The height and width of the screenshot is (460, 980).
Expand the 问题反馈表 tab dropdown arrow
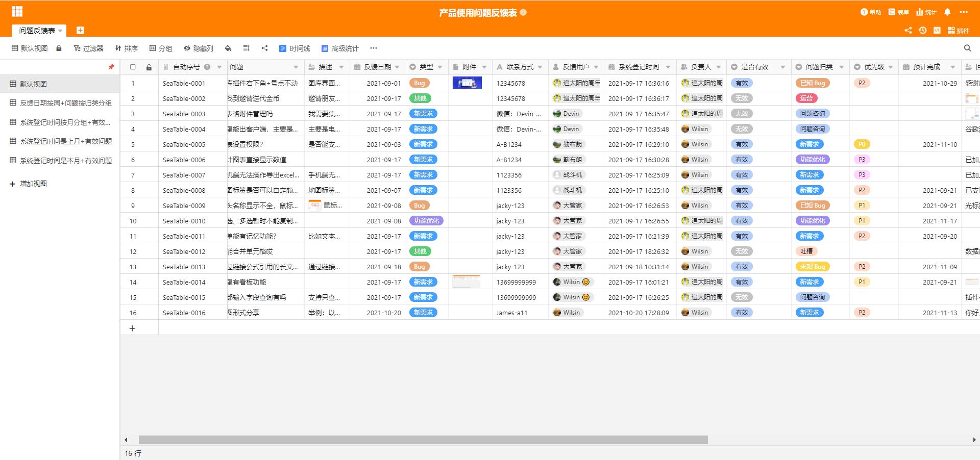[61, 30]
